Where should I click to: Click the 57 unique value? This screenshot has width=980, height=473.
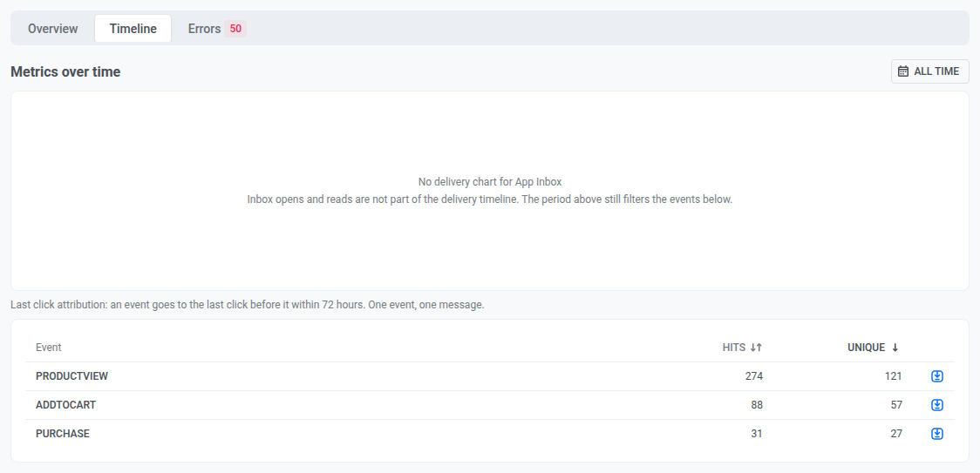(896, 405)
